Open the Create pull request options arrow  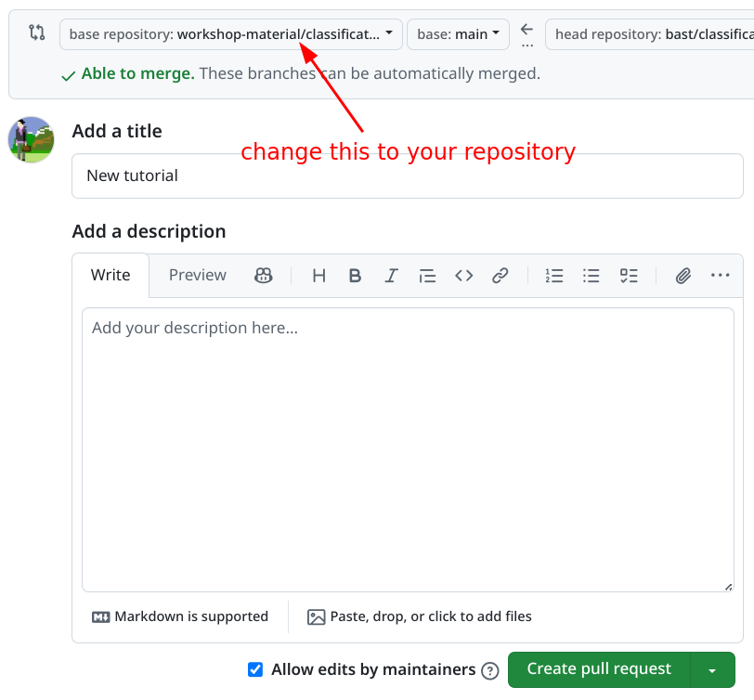pyautogui.click(x=712, y=669)
